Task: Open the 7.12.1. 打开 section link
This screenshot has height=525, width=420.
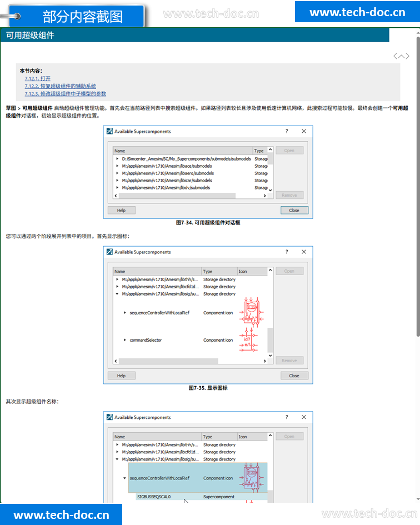Action: tap(38, 78)
